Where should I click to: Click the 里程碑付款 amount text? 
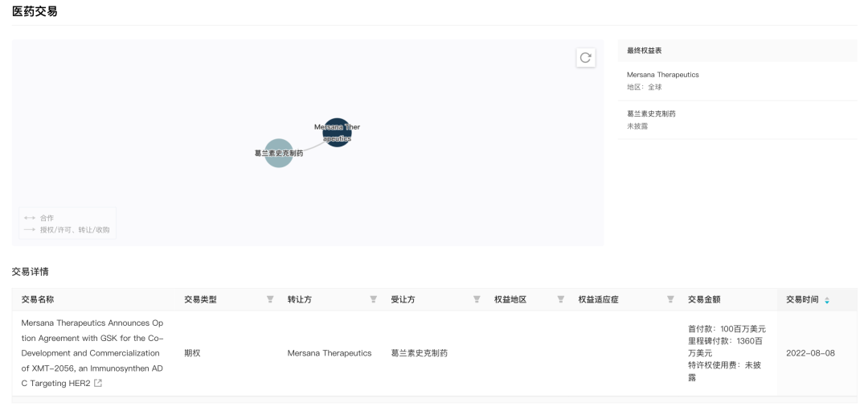pos(725,347)
